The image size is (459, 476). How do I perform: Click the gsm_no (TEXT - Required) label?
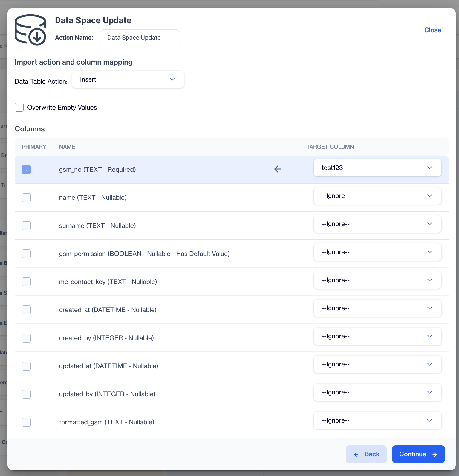tap(97, 170)
